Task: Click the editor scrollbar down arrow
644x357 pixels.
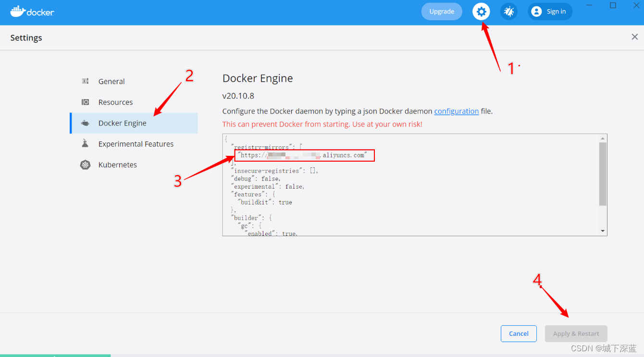Action: coord(603,231)
